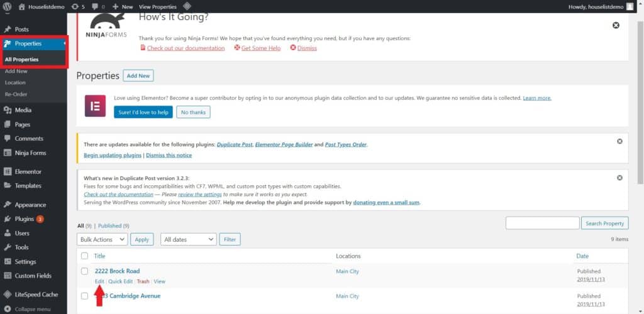Dismiss the plugin updates notice
This screenshot has width=644, height=314.
(x=619, y=141)
